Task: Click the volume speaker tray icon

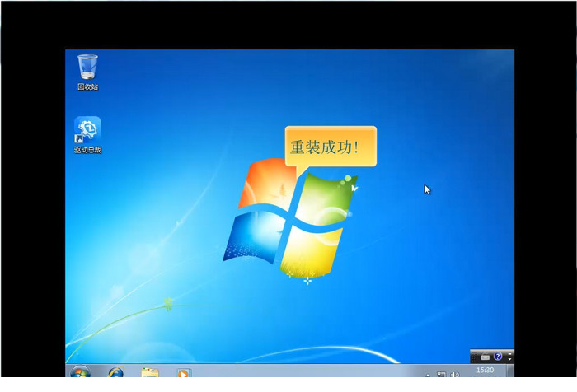Action: (455, 375)
